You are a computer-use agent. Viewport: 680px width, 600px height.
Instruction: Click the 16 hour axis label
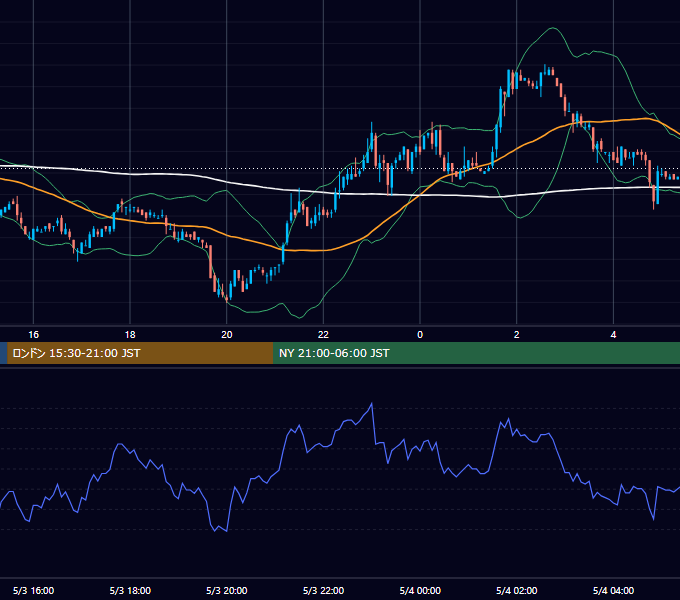(x=33, y=335)
